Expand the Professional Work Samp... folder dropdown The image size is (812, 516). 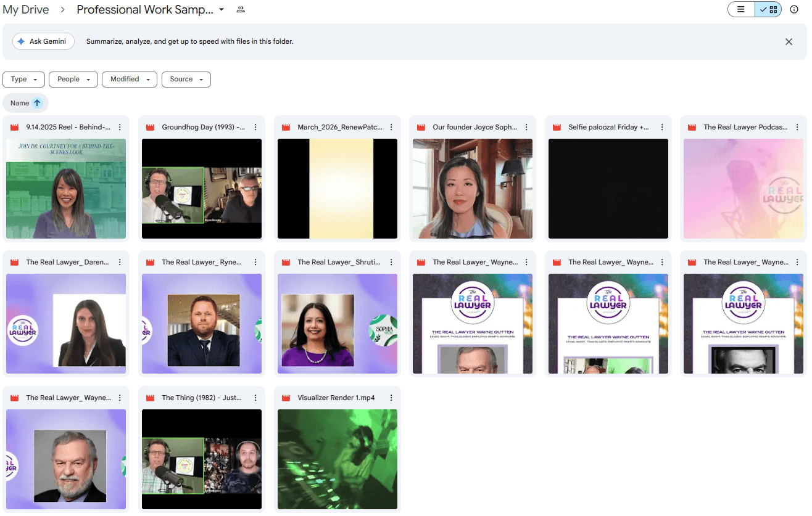tap(222, 10)
